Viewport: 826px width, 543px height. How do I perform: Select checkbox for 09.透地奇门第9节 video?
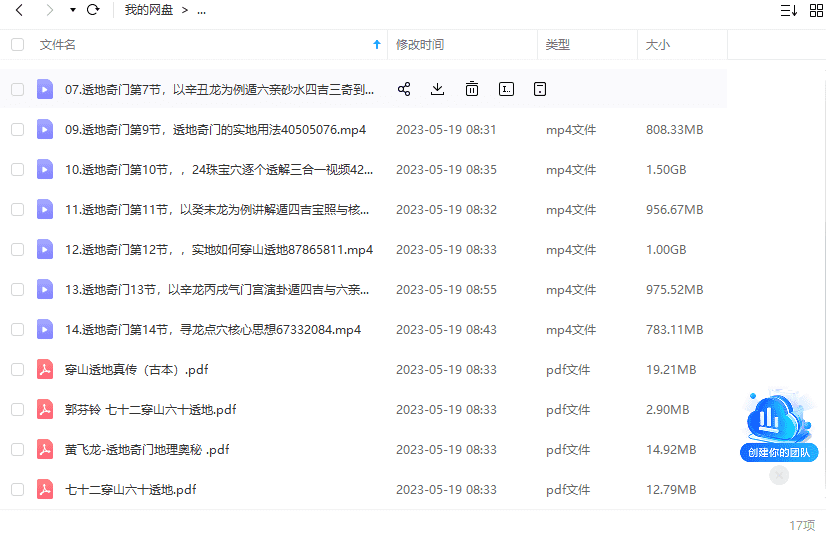[x=17, y=129]
